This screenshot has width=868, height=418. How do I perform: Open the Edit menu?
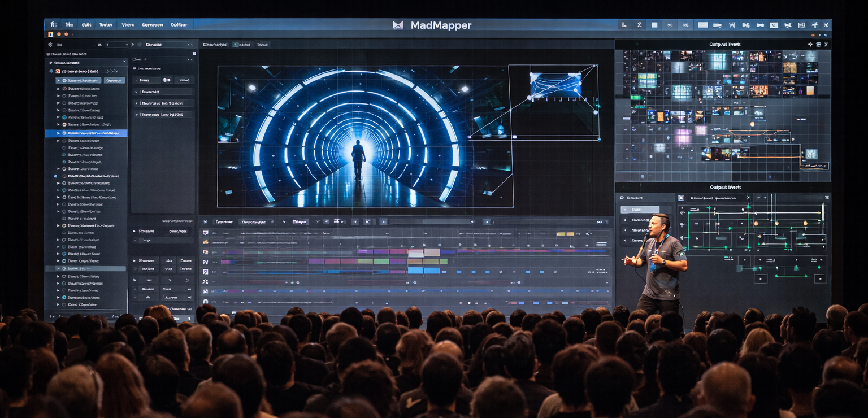[x=86, y=25]
